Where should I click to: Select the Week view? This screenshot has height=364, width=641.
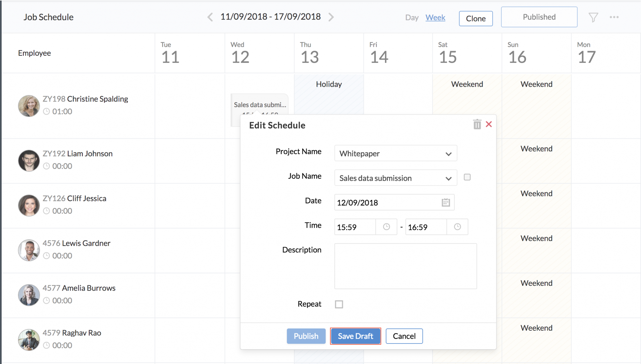435,18
